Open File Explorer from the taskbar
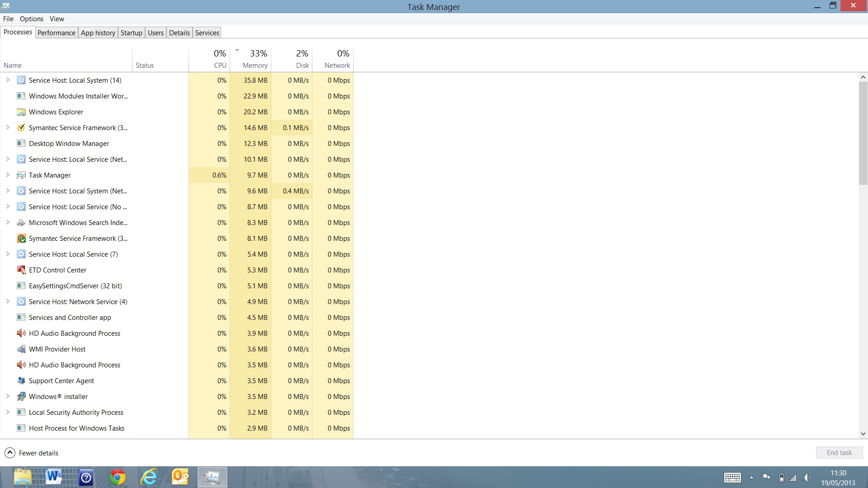The image size is (868, 488). click(x=23, y=477)
